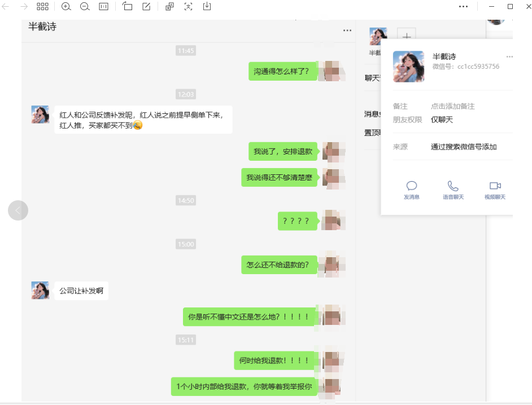Click 半截诗's profile picture
This screenshot has width=532, height=405.
[x=408, y=66]
